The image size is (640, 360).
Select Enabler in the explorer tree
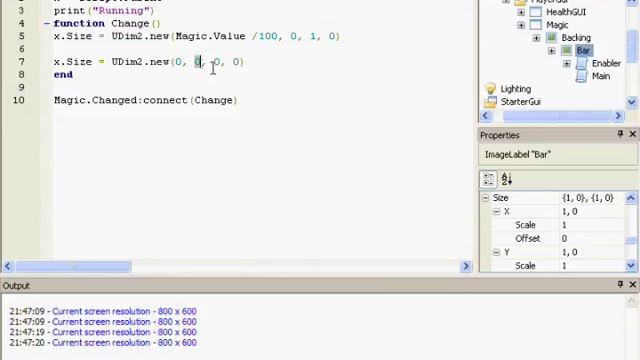pyautogui.click(x=606, y=63)
